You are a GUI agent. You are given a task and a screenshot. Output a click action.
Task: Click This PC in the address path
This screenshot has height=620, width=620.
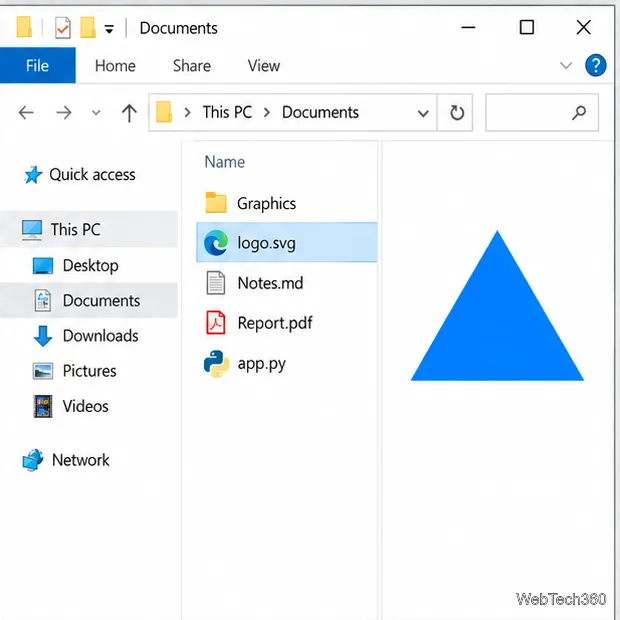coord(227,112)
